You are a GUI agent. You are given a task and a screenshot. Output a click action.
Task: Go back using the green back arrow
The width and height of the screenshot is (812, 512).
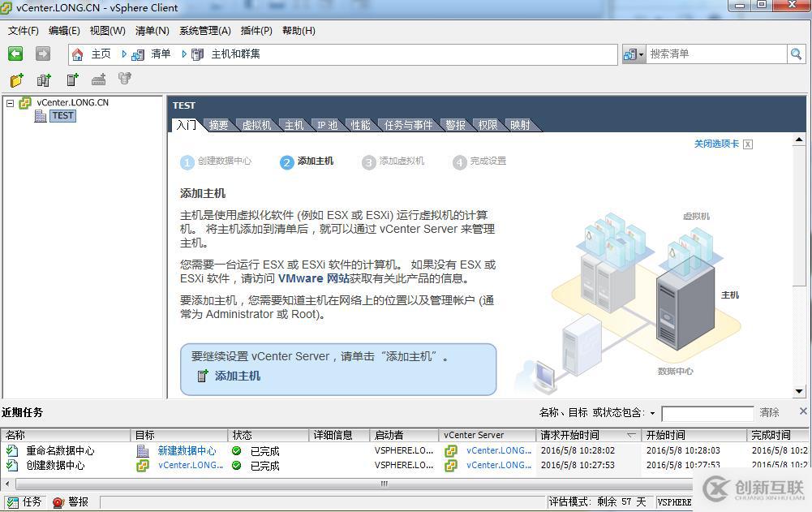tap(15, 54)
